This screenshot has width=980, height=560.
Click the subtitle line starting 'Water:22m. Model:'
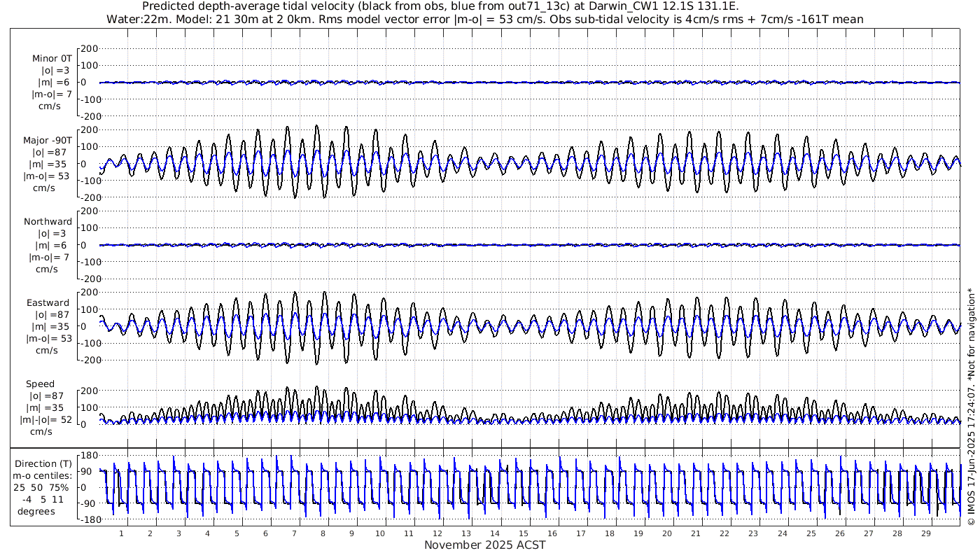[x=484, y=19]
